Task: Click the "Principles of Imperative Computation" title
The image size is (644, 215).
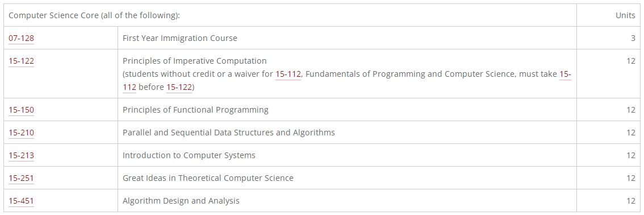Action: [195, 61]
